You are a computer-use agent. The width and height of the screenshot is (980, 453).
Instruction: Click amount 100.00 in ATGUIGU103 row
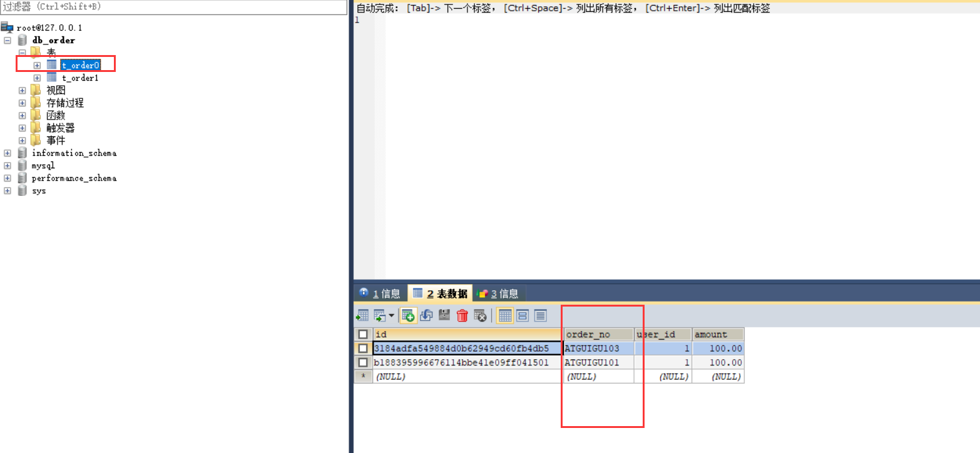click(x=718, y=348)
